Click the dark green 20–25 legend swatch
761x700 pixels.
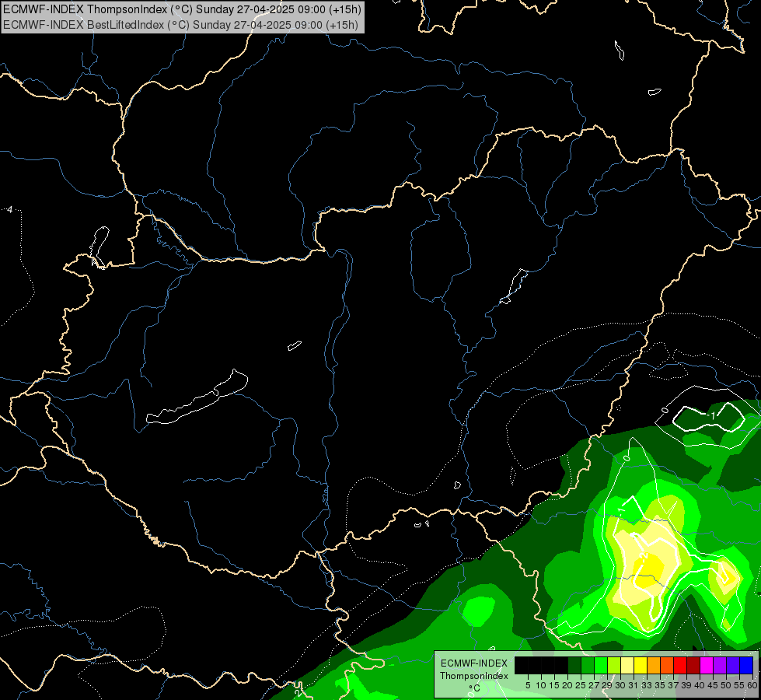[x=574, y=666]
